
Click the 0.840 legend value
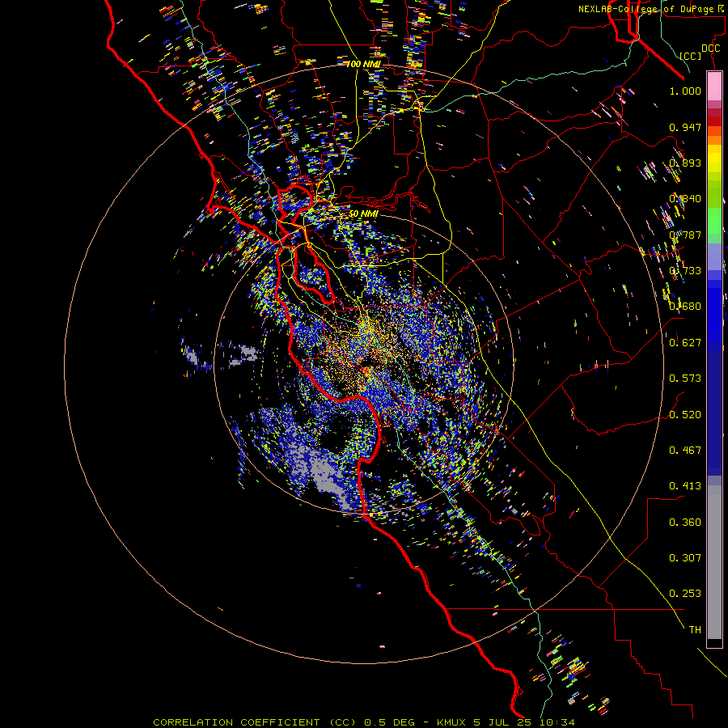(x=685, y=199)
